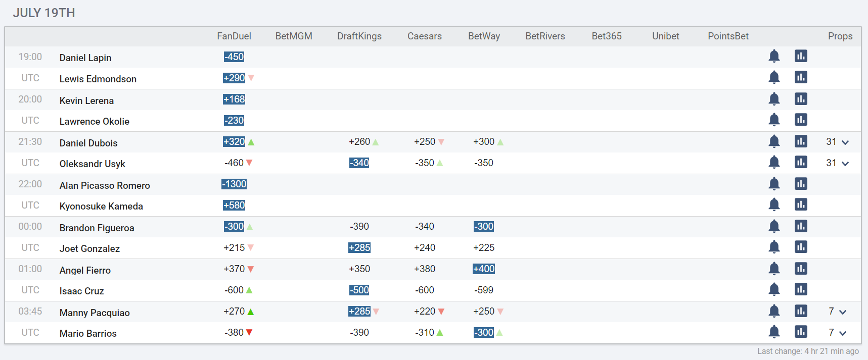
Task: Open odds chart for Oleksandr Usyk
Action: [x=801, y=162]
